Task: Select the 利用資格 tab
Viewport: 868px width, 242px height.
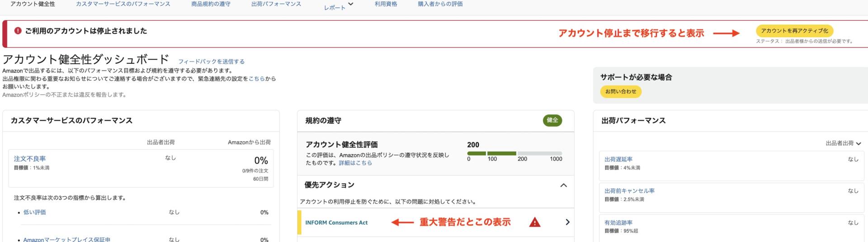Action: [x=386, y=4]
